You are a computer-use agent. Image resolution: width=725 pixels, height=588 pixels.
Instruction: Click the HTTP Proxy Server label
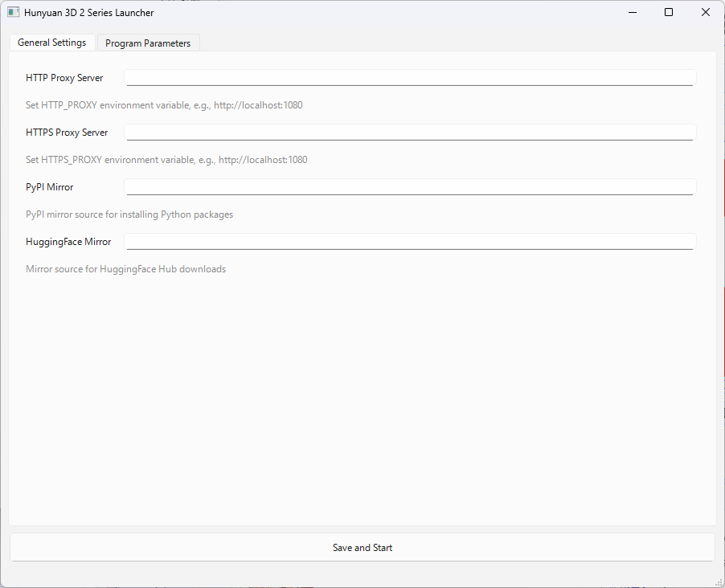pos(64,78)
